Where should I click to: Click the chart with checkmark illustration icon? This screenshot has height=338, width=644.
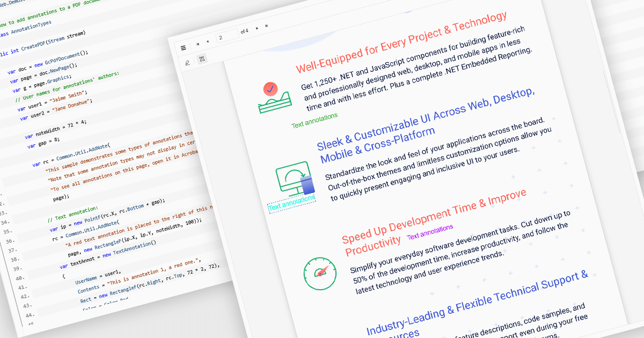click(x=274, y=98)
